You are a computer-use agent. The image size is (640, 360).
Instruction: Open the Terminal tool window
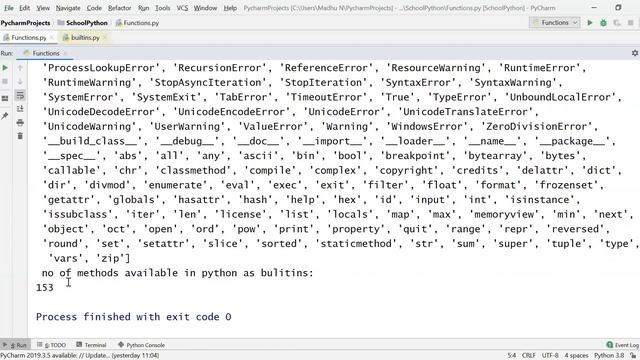tap(91, 345)
